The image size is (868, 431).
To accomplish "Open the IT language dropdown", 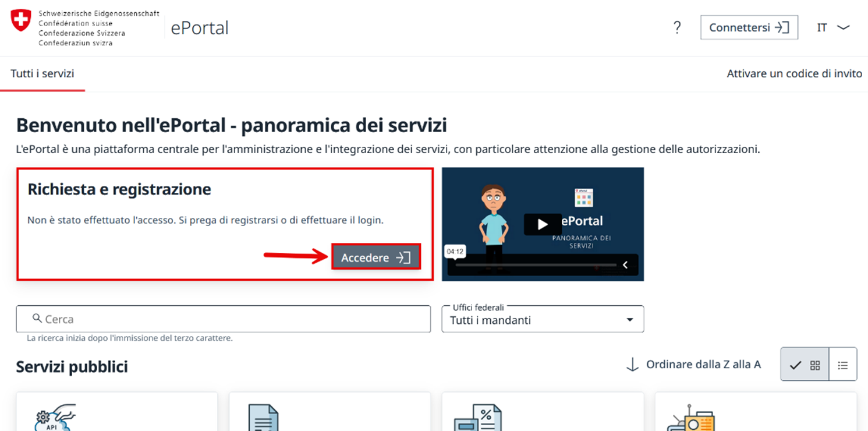I will click(834, 27).
